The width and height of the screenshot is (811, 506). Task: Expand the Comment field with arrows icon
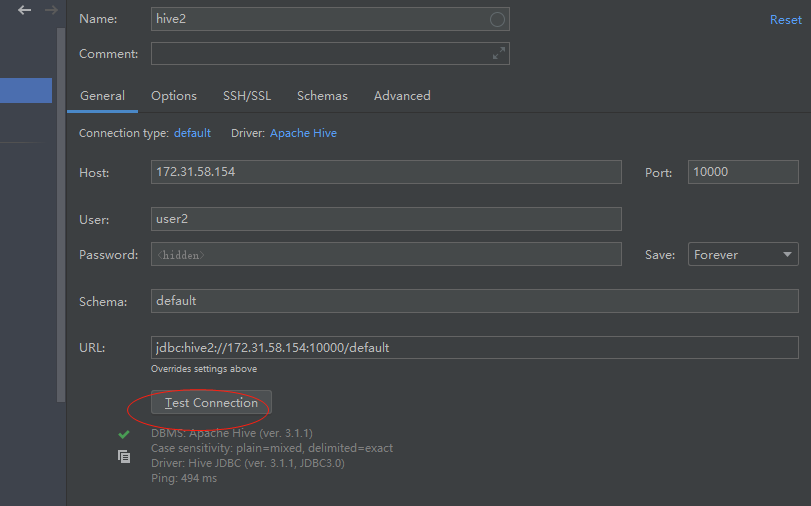[x=499, y=53]
